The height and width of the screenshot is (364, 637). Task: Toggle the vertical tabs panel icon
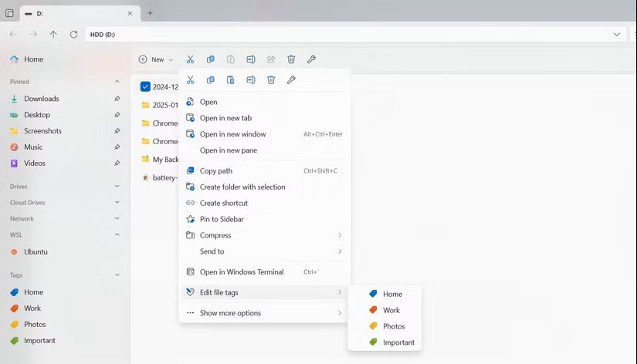pyautogui.click(x=9, y=13)
